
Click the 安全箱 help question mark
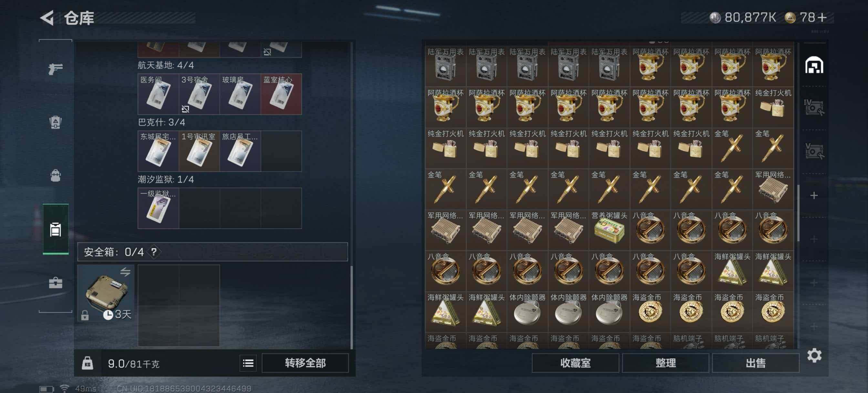(x=154, y=252)
